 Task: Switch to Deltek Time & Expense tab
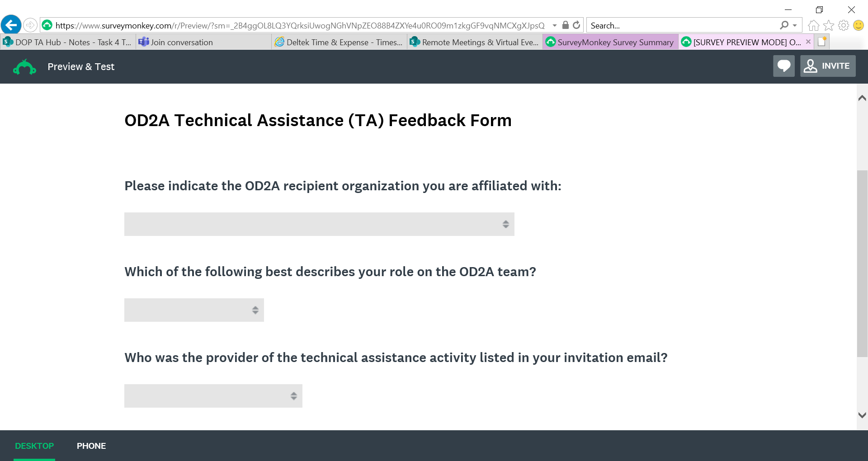click(x=339, y=42)
